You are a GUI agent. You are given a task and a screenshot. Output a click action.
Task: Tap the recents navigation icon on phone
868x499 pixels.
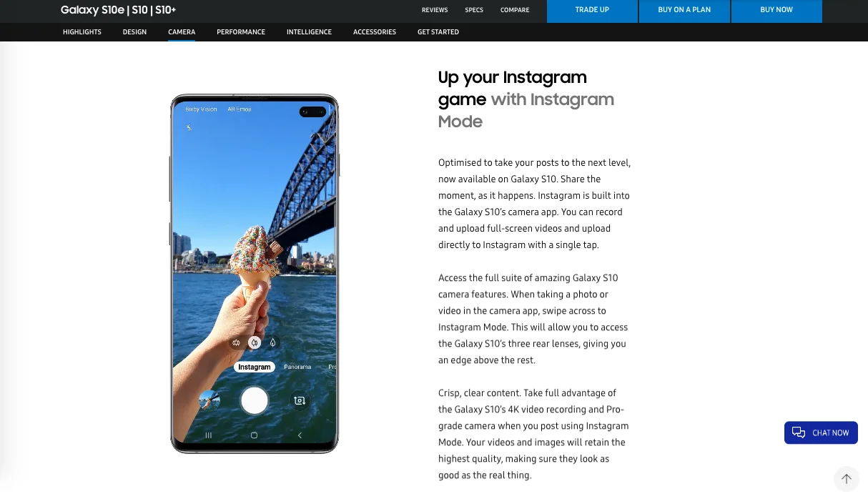[x=209, y=435]
